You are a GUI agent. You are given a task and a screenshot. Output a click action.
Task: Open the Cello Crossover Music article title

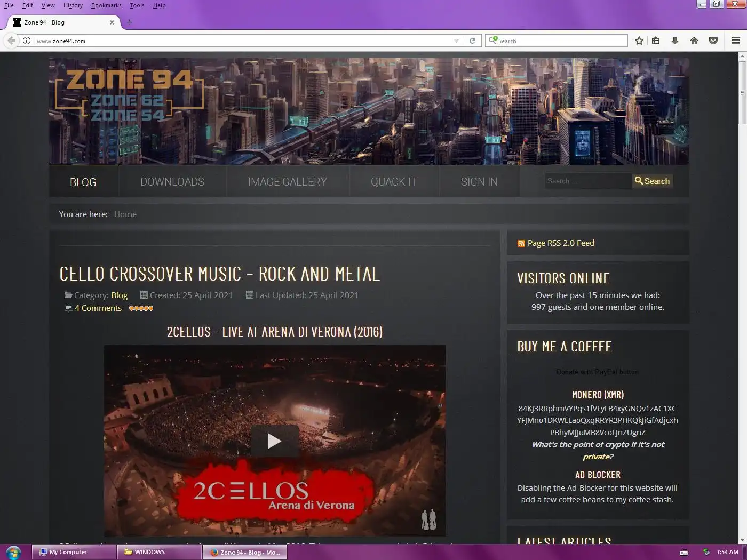point(220,274)
